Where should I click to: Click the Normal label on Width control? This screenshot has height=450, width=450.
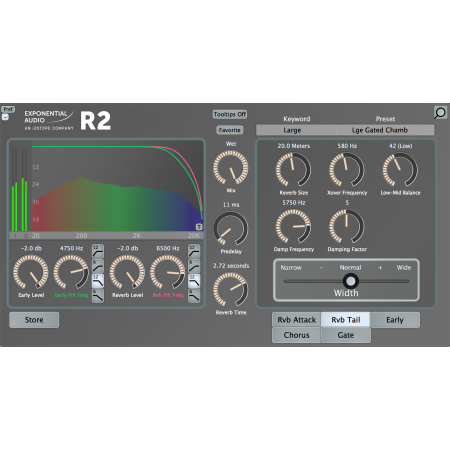click(350, 268)
